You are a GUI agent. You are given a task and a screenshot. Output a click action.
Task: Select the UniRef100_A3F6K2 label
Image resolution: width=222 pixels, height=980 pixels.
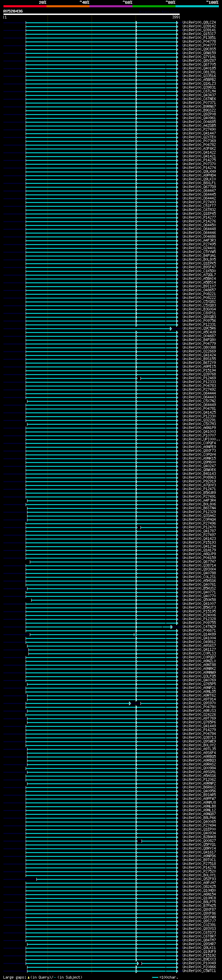point(199,148)
